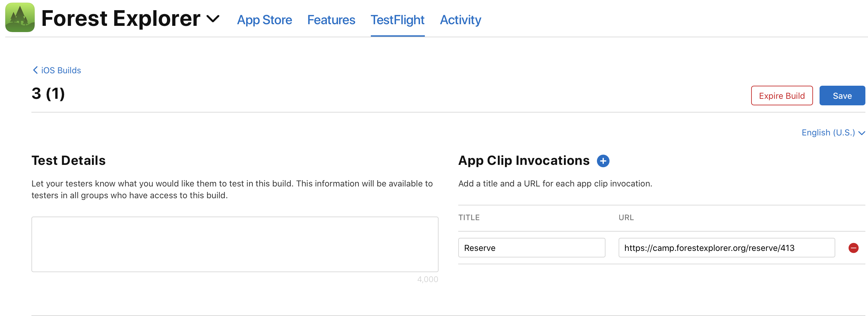
Task: Select the TestFlight tab
Action: (x=398, y=20)
